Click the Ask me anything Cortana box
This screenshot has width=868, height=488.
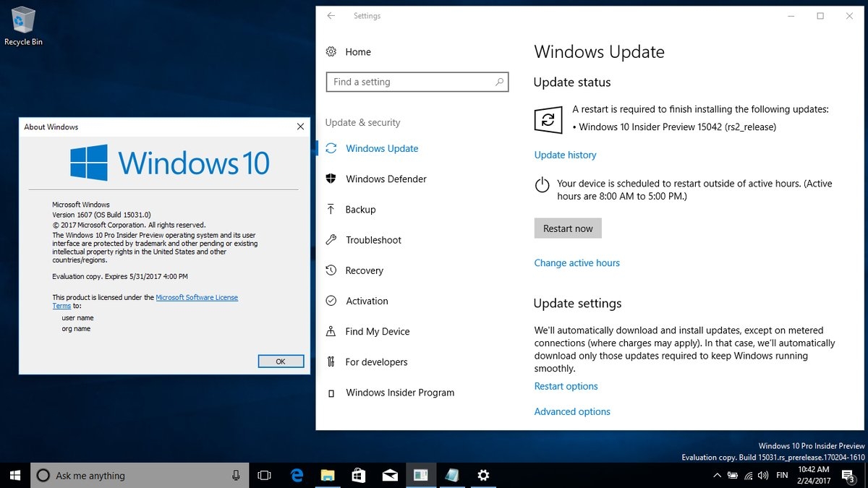pos(139,475)
